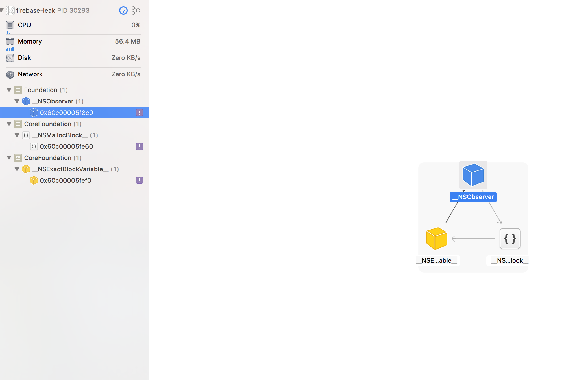Click the yellow cube icon of 0x60c00005fef0
Screen dimensions: 588x380
34,180
